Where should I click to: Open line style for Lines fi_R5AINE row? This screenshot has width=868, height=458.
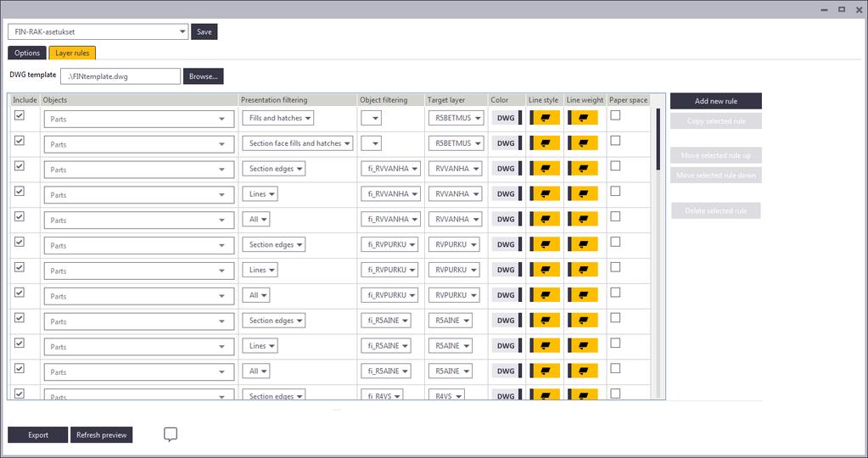545,346
